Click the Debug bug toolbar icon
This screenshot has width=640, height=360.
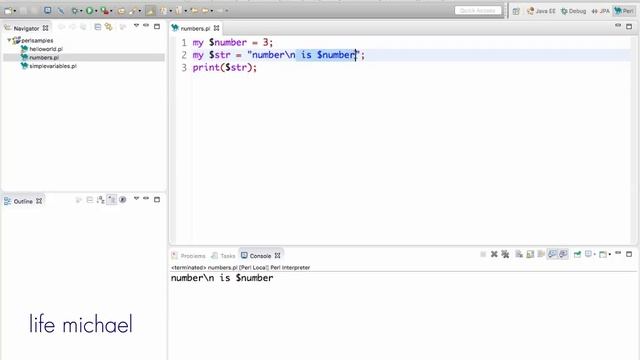pyautogui.click(x=74, y=11)
